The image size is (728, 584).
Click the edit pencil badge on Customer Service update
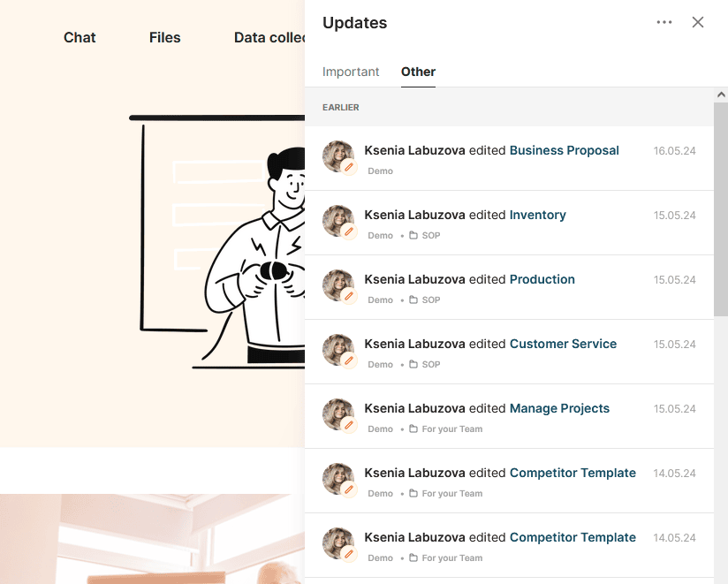[349, 360]
